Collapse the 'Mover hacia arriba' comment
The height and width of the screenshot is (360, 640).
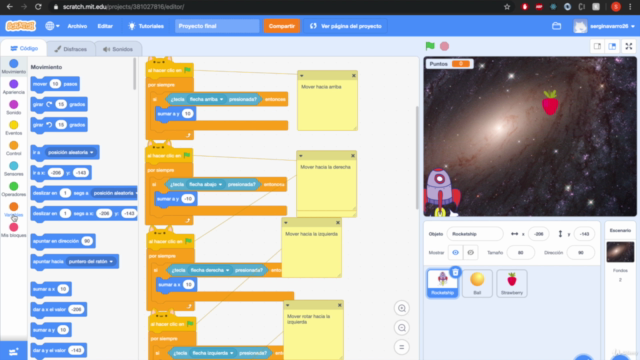point(302,76)
